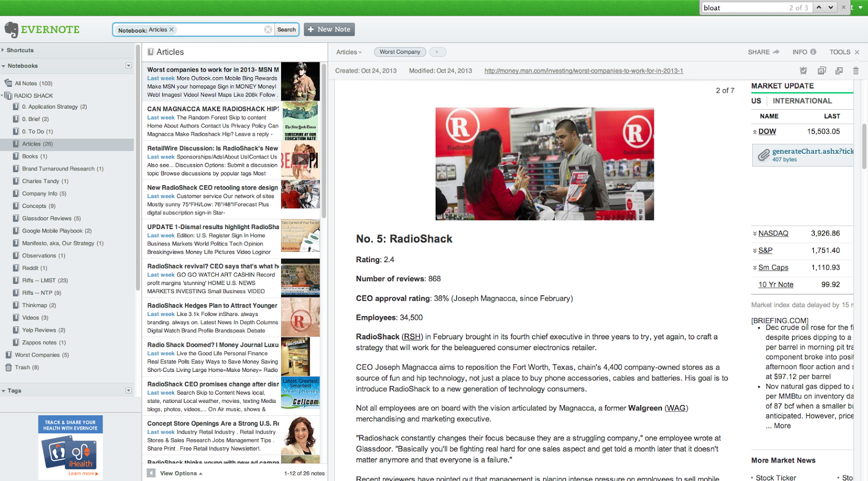Viewport: 868px width, 481px height.
Task: Follow the WAG stock link
Action: tap(676, 408)
